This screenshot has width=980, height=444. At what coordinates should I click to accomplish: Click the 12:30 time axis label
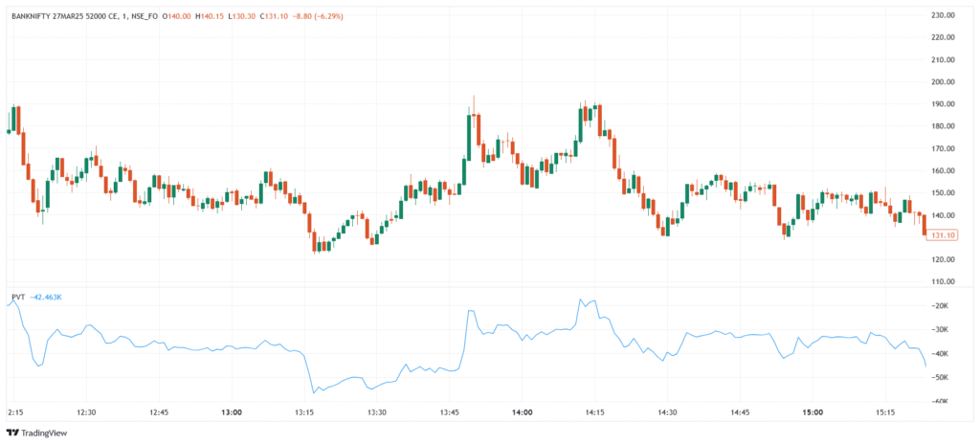(86, 412)
